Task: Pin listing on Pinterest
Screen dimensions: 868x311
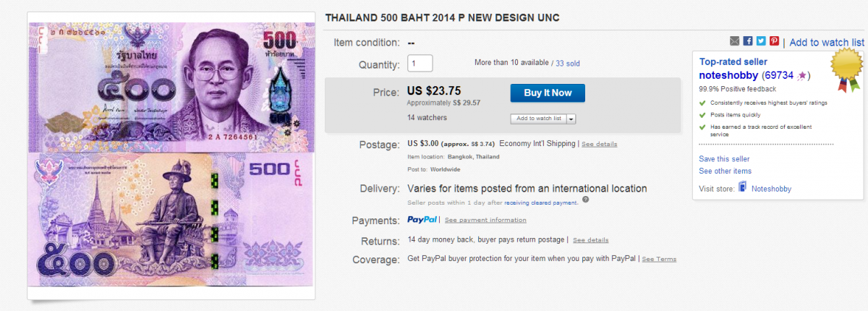Action: click(x=774, y=41)
